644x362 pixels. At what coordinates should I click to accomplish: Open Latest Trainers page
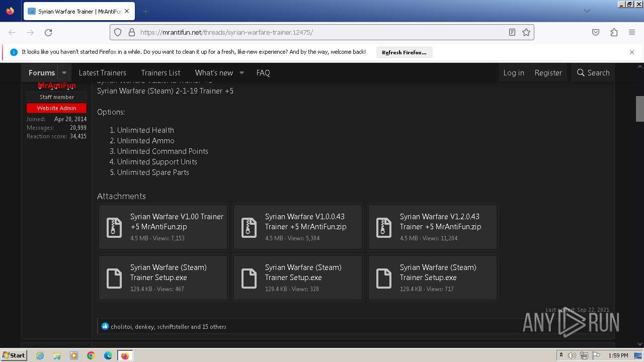(102, 73)
